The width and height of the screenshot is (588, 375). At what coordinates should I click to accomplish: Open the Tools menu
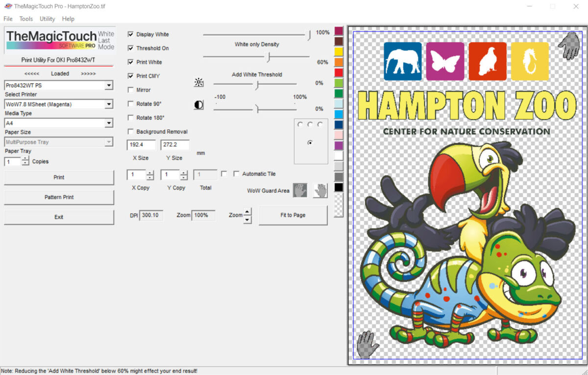point(26,19)
